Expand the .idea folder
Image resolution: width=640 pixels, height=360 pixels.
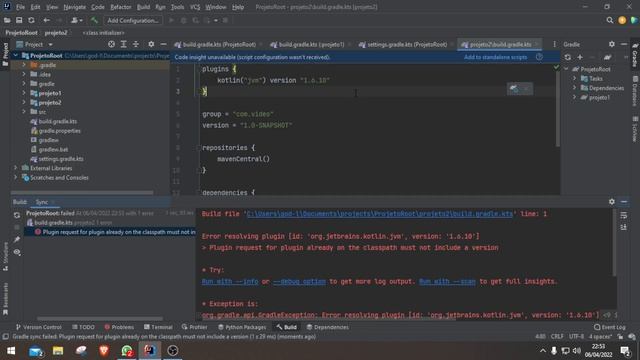click(x=24, y=74)
